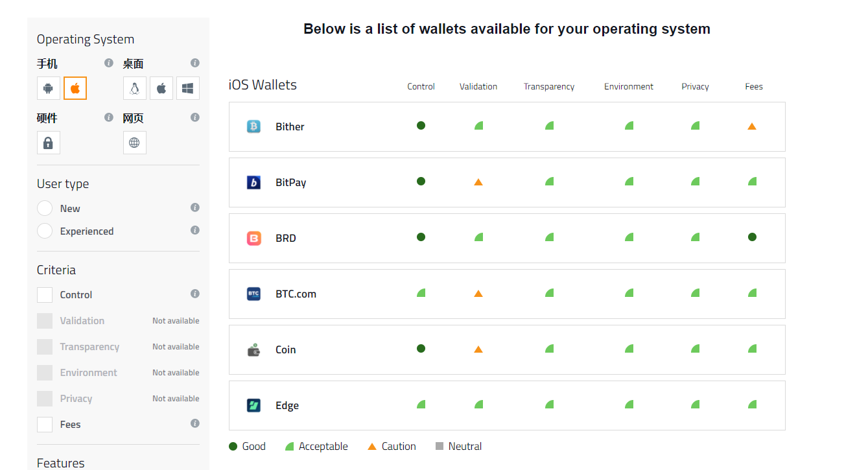Select the Experienced user type radio
The height and width of the screenshot is (470, 868).
[x=45, y=231]
